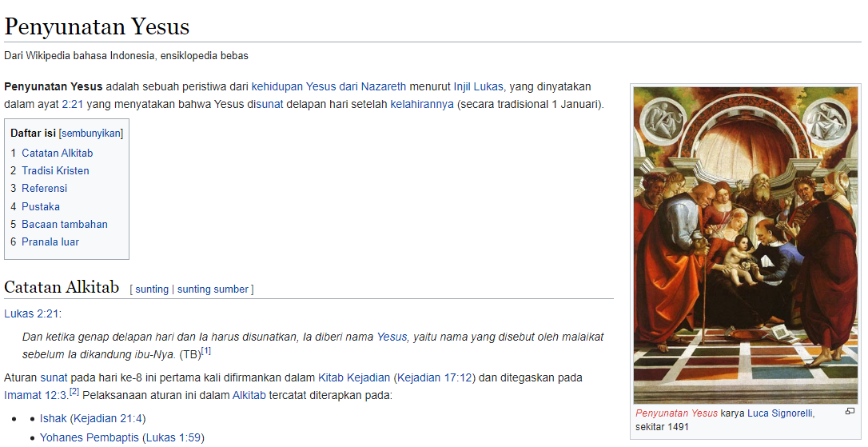
Task: Follow the Alkitab link in paragraph
Action: pyautogui.click(x=249, y=396)
